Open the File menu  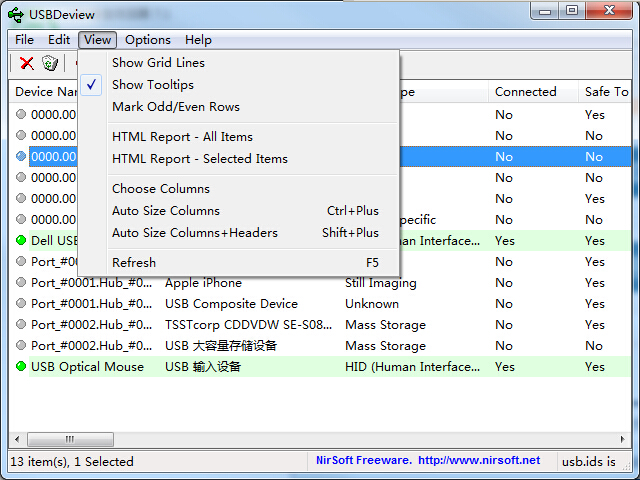pos(24,40)
